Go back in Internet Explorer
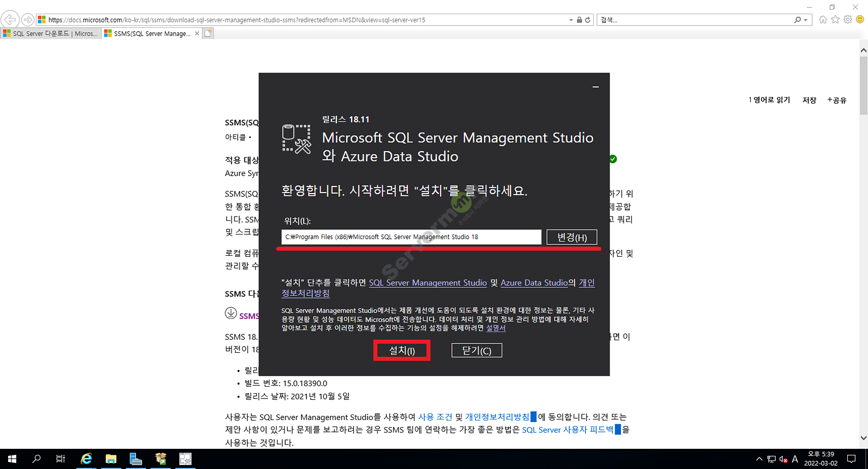Viewport: 868px width, 469px height. point(10,20)
